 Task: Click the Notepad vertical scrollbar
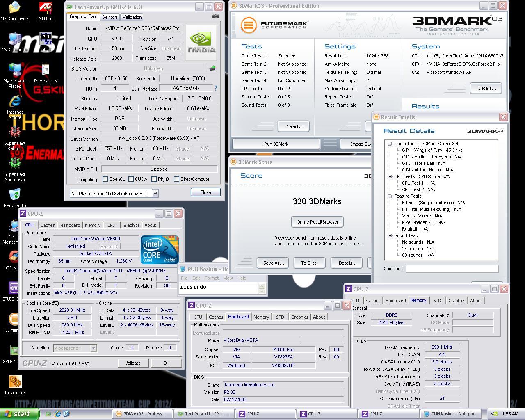pyautogui.click(x=262, y=288)
